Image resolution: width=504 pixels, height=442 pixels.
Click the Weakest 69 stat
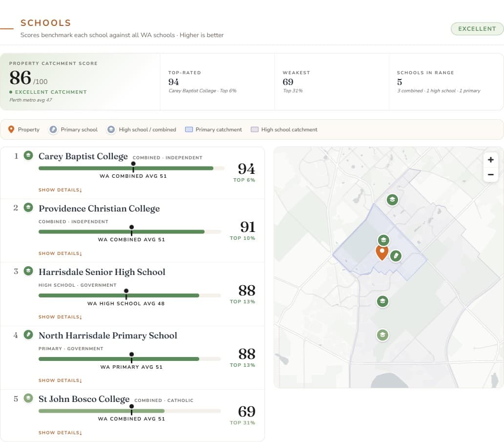288,82
